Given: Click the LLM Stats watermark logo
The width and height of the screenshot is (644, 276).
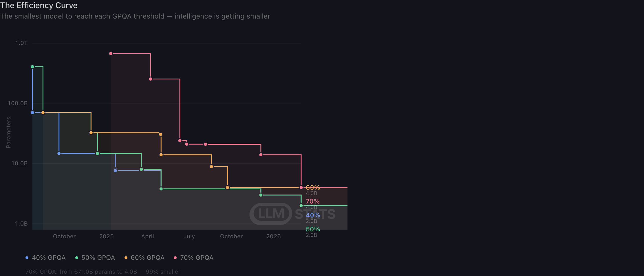Looking at the screenshot, I should pyautogui.click(x=292, y=214).
